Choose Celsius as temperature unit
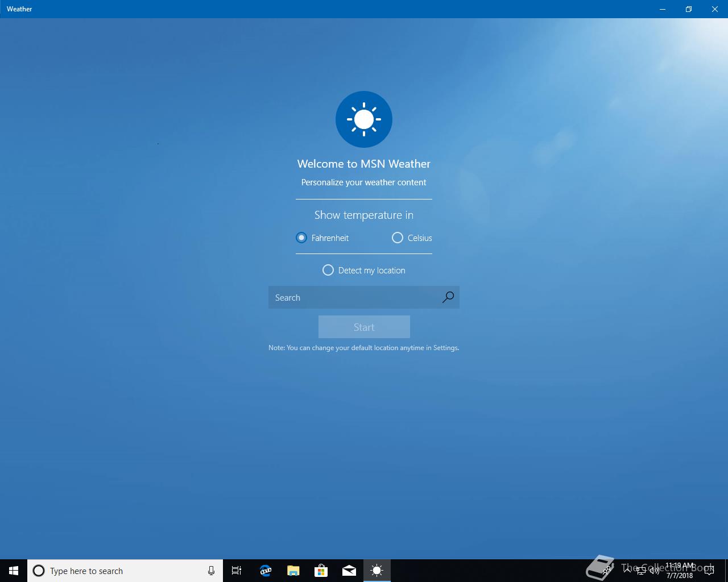The image size is (728, 582). point(412,238)
